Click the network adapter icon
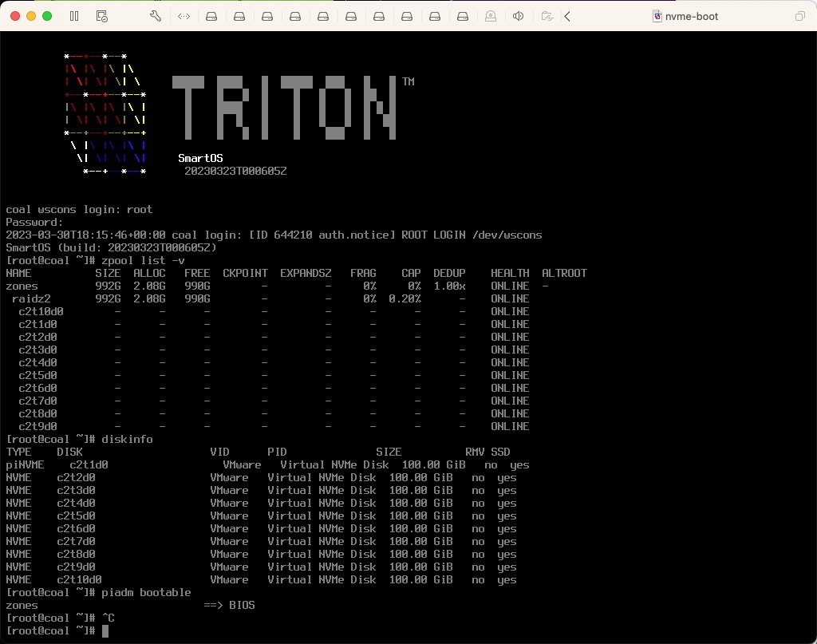This screenshot has height=644, width=817. [184, 16]
